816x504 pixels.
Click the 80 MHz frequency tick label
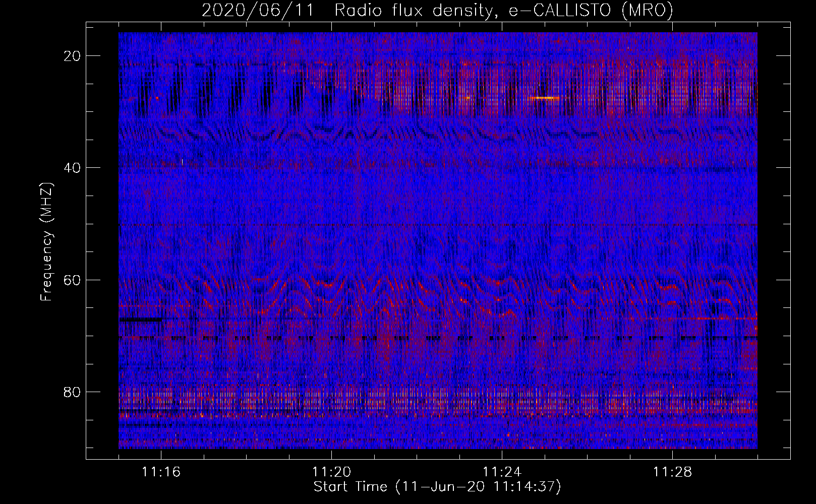(x=73, y=392)
